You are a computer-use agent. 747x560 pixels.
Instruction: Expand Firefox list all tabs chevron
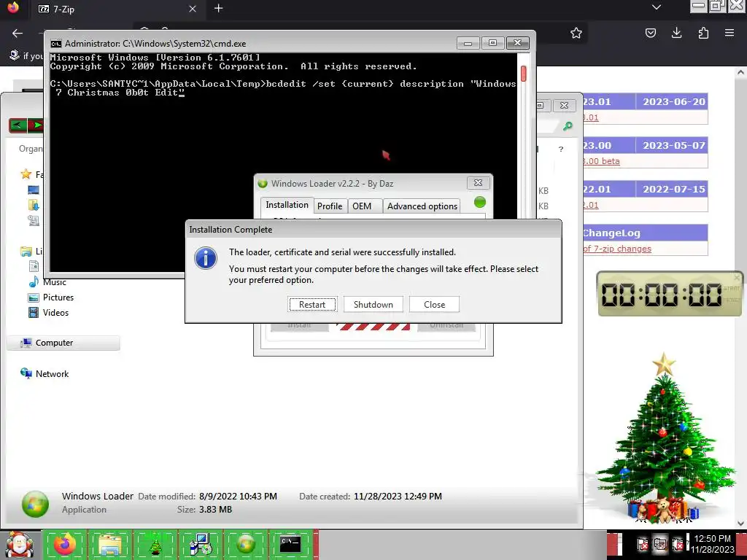(x=657, y=7)
